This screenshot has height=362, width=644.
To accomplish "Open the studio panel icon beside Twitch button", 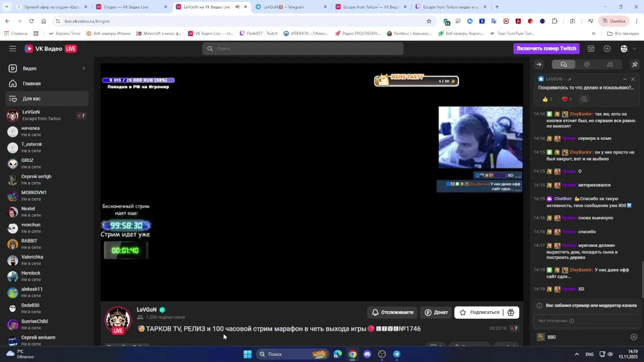I will (591, 49).
